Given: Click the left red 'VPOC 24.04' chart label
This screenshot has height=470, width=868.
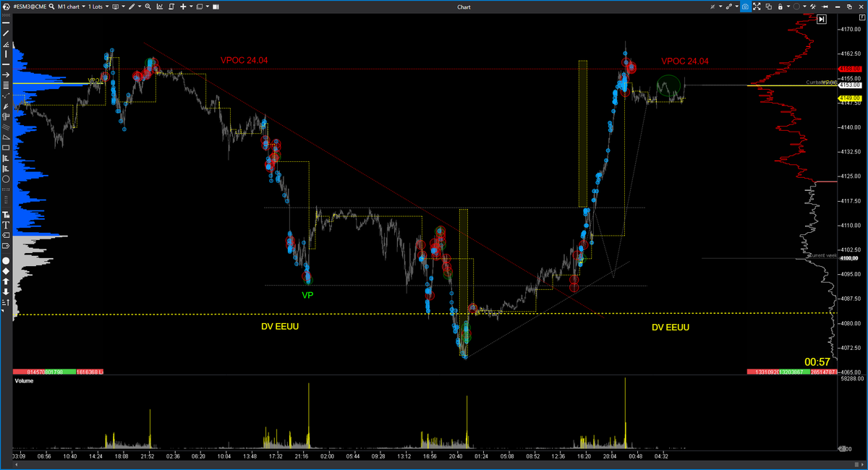Looking at the screenshot, I should point(244,61).
